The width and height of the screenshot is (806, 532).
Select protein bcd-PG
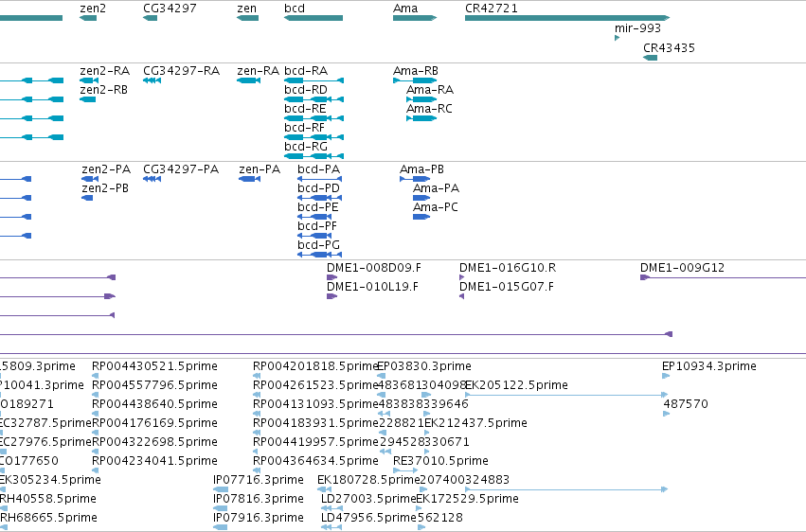tap(320, 255)
